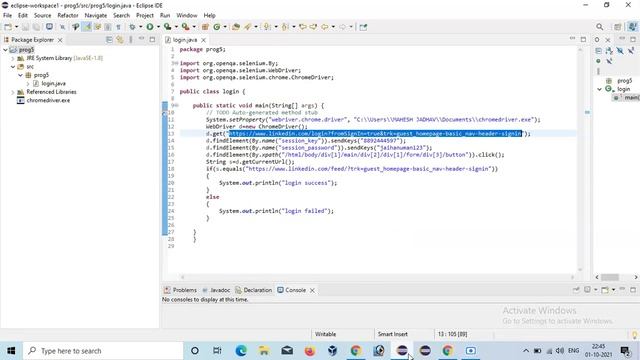Screen dimensions: 640x360
Task: Click the green Run button in toolbar
Action: [x=150, y=27]
